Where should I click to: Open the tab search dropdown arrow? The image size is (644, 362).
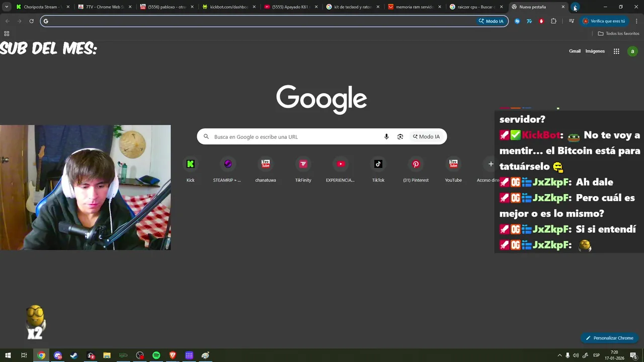click(7, 7)
